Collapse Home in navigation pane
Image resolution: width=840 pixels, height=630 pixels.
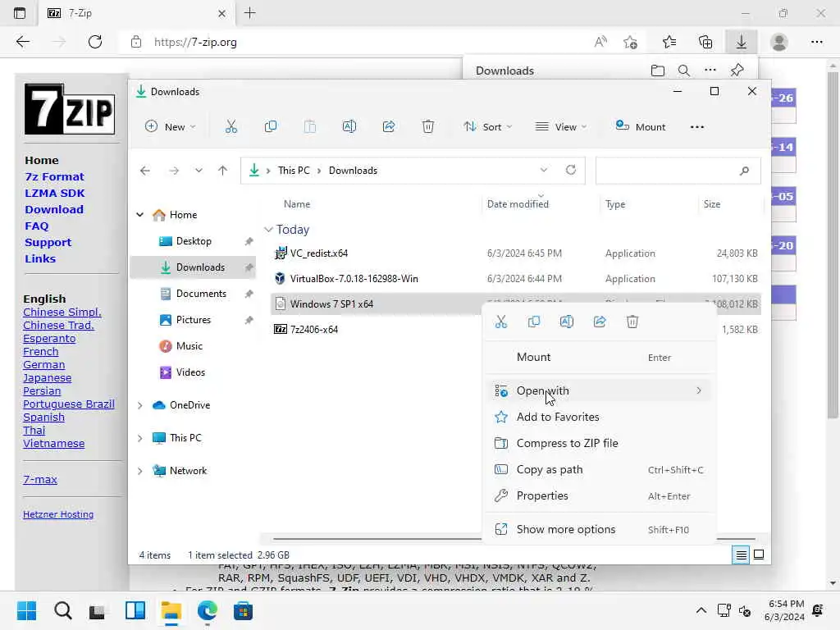point(139,215)
